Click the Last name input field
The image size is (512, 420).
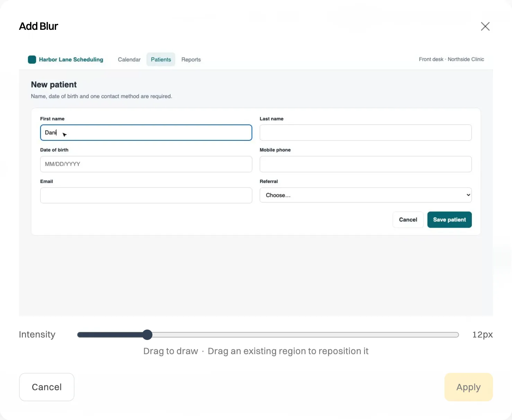click(366, 133)
